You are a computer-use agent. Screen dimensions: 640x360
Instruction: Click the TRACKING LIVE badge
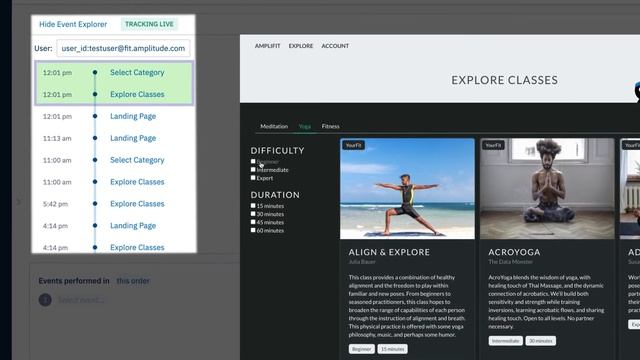point(149,24)
